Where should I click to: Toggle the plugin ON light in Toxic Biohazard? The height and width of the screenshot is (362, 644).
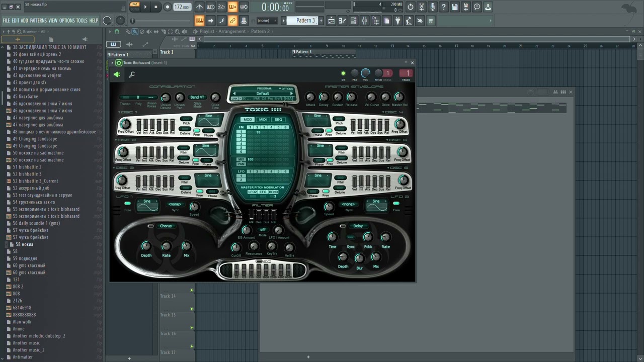click(344, 73)
